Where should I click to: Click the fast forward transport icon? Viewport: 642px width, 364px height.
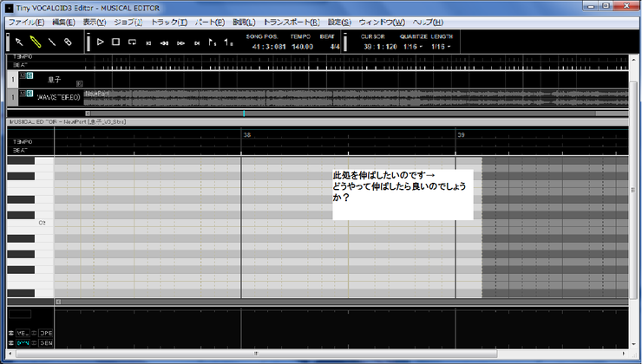(180, 43)
